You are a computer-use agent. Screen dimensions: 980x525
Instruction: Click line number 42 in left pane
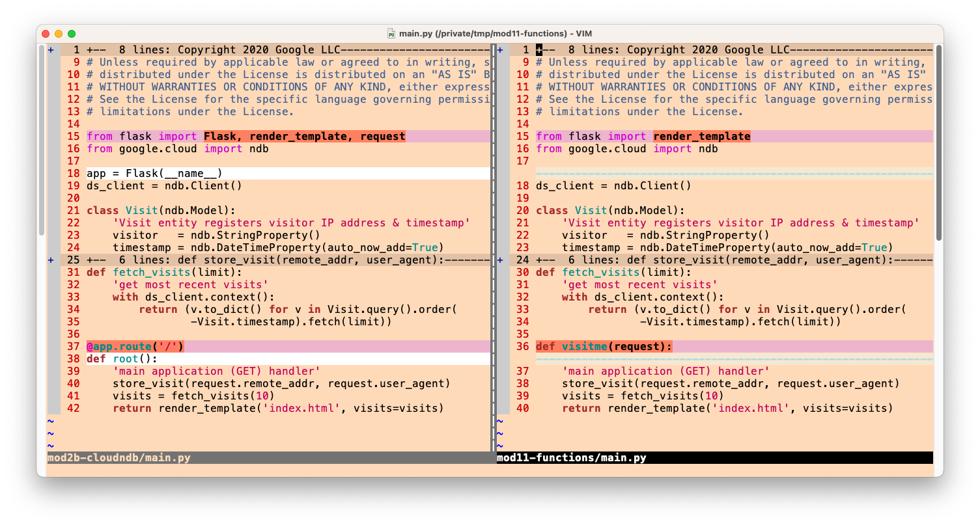tap(73, 409)
